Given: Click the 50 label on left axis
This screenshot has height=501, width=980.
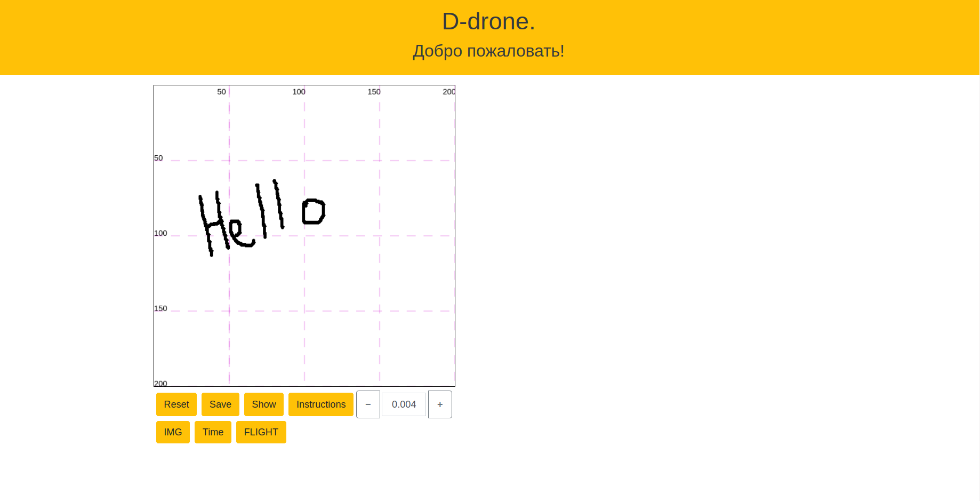Looking at the screenshot, I should pos(158,158).
